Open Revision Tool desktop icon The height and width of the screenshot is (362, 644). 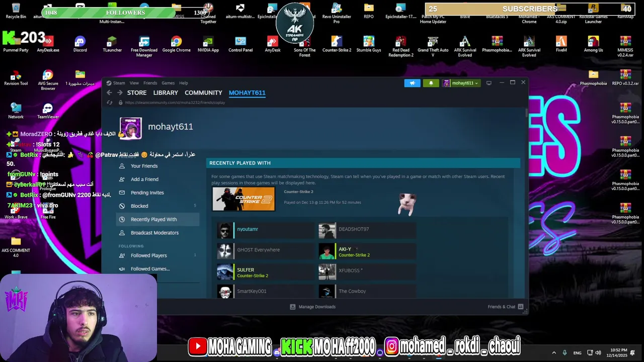[16, 78]
